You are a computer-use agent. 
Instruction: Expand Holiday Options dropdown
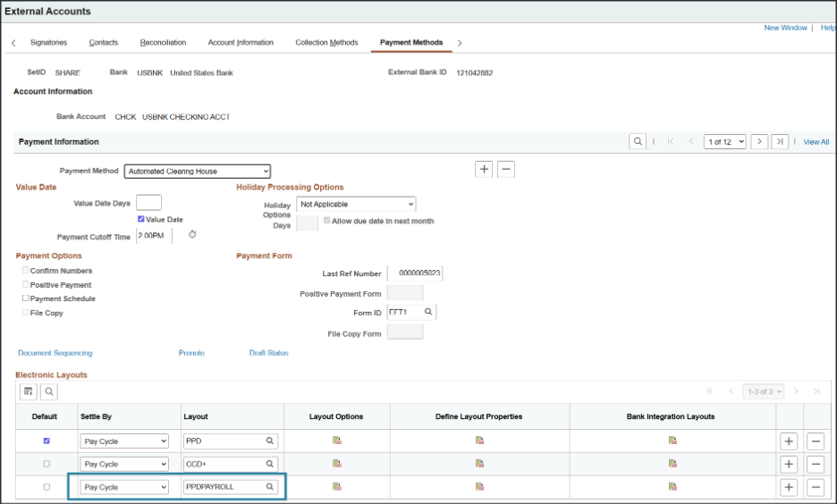coord(356,204)
